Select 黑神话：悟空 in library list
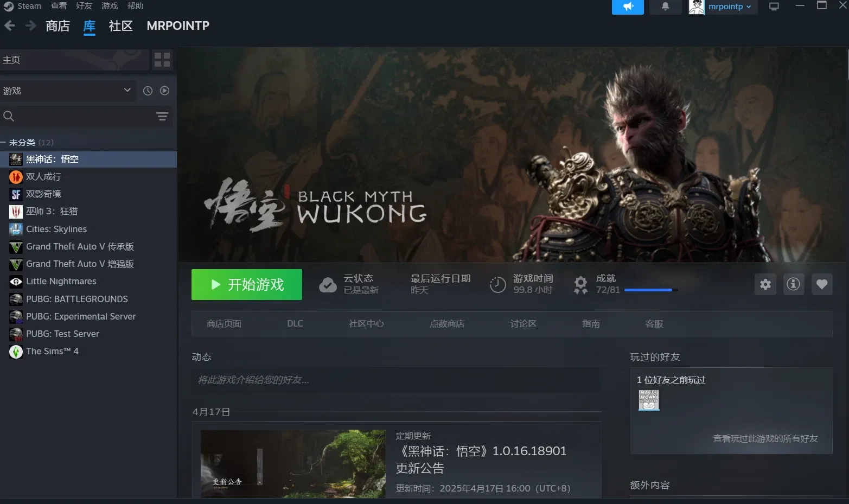The width and height of the screenshot is (849, 504). pyautogui.click(x=88, y=159)
